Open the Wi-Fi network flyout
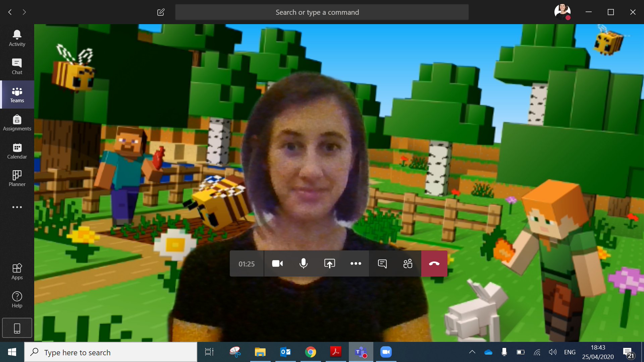644x362 pixels. [537, 352]
